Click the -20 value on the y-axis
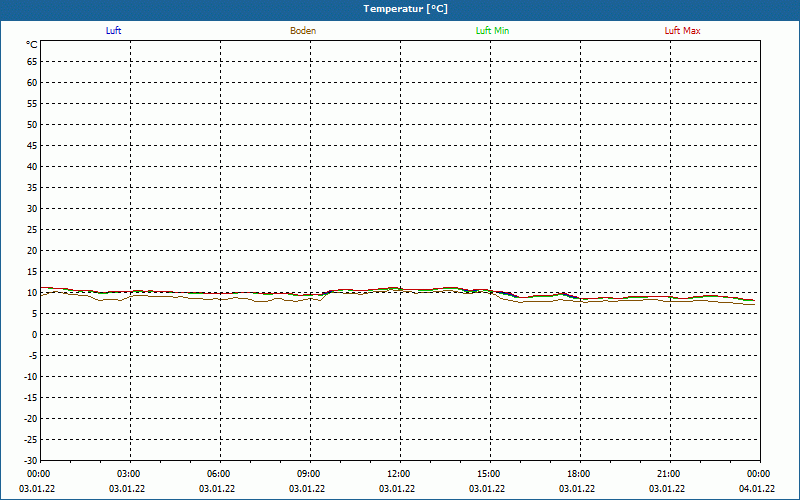The height and width of the screenshot is (500, 800). pos(31,419)
